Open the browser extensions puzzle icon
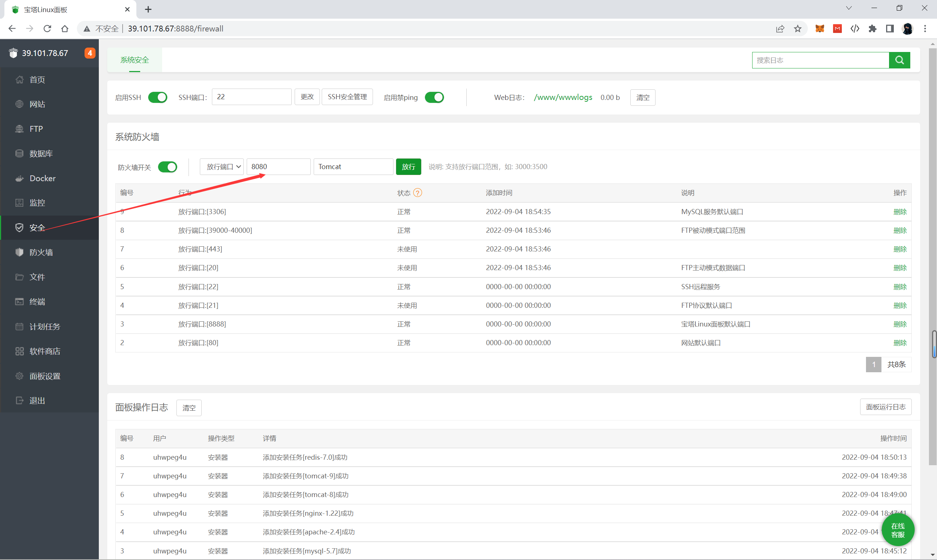The image size is (937, 560). click(x=872, y=29)
